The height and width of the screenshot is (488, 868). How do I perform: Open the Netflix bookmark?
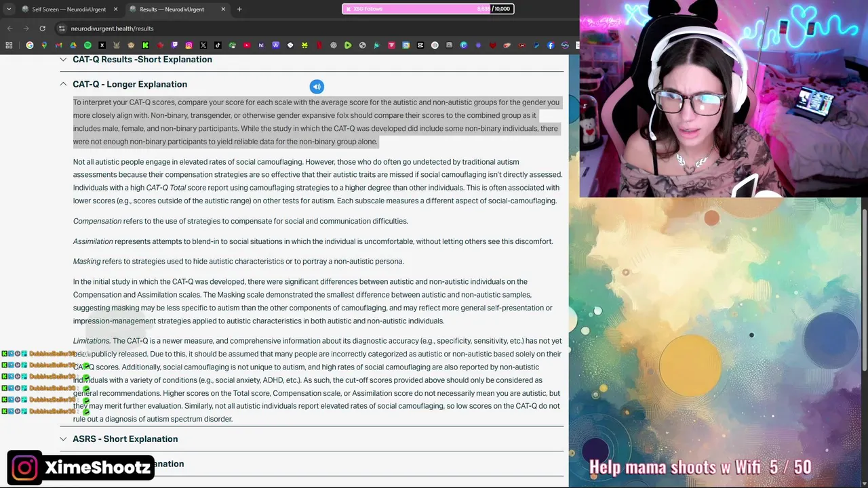tap(319, 45)
